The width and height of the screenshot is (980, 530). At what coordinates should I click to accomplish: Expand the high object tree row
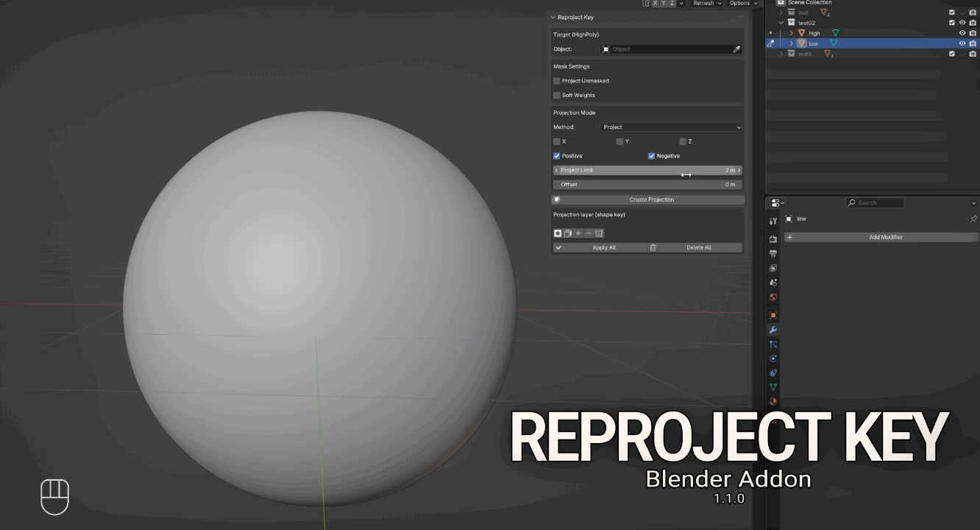(x=792, y=33)
